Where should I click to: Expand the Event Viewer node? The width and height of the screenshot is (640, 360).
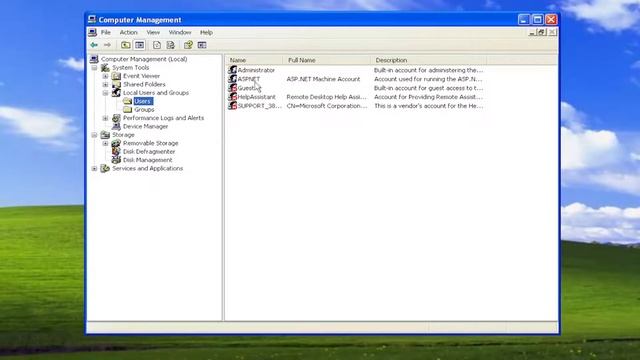105,76
